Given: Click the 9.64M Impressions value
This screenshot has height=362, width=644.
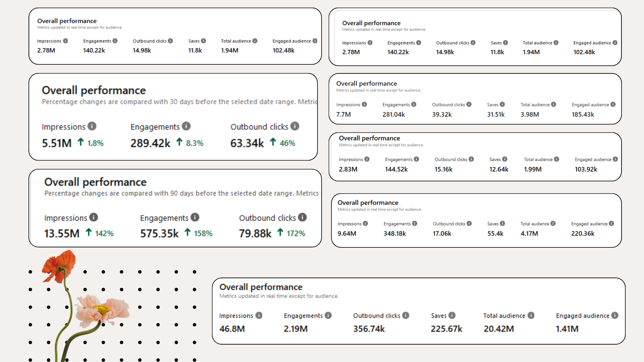Looking at the screenshot, I should coord(347,233).
